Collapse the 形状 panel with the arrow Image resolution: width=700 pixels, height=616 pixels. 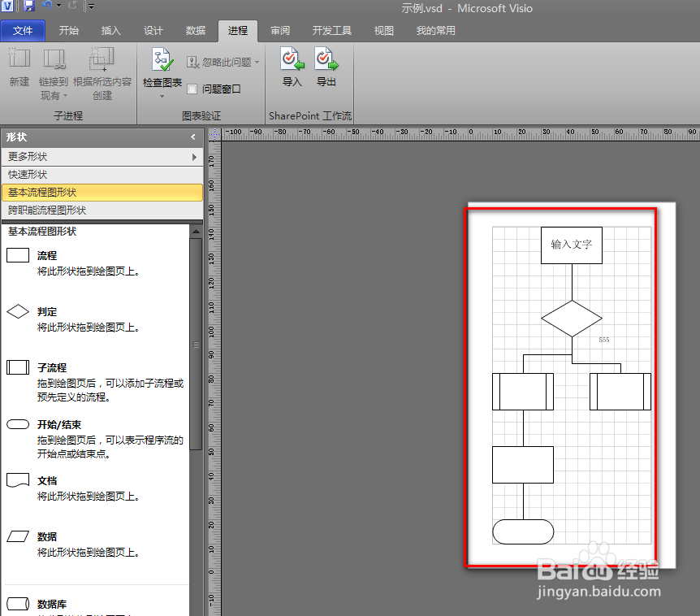coord(193,137)
